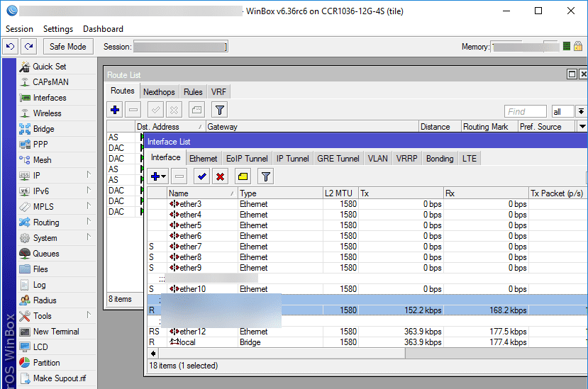The image size is (588, 389).
Task: Open the Settings menu
Action: coord(57,29)
